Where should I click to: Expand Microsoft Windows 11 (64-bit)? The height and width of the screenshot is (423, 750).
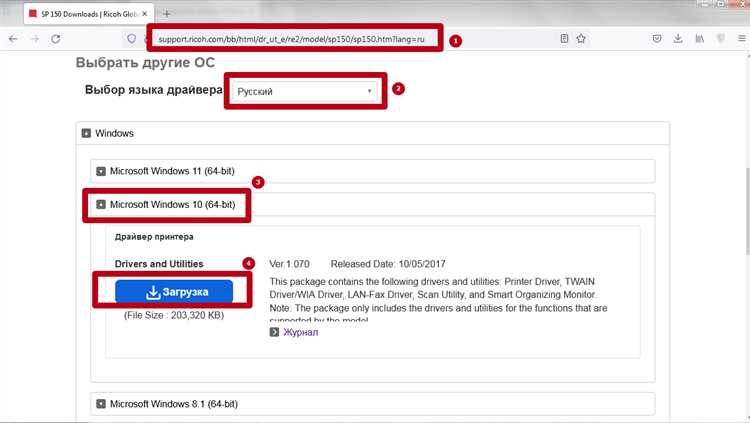click(101, 171)
